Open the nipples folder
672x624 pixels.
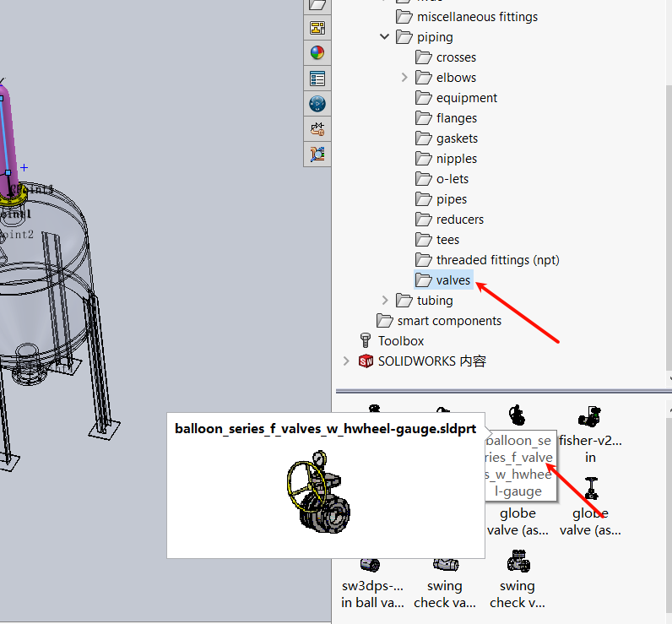[446, 159]
